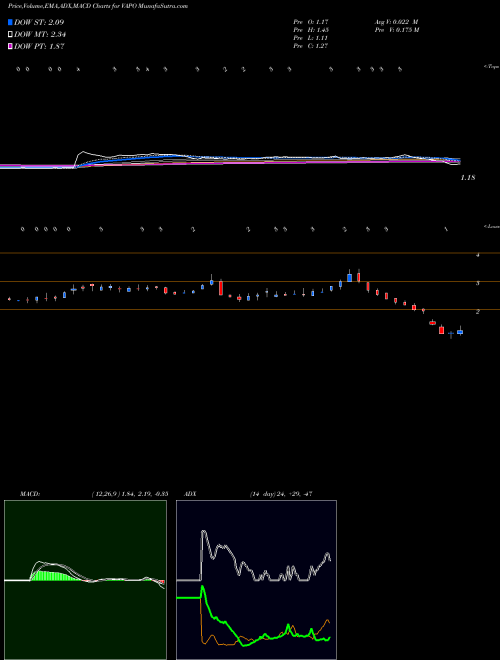The height and width of the screenshot is (660, 500).
Task: Click the price axis label 4
Action: pos(477,255)
